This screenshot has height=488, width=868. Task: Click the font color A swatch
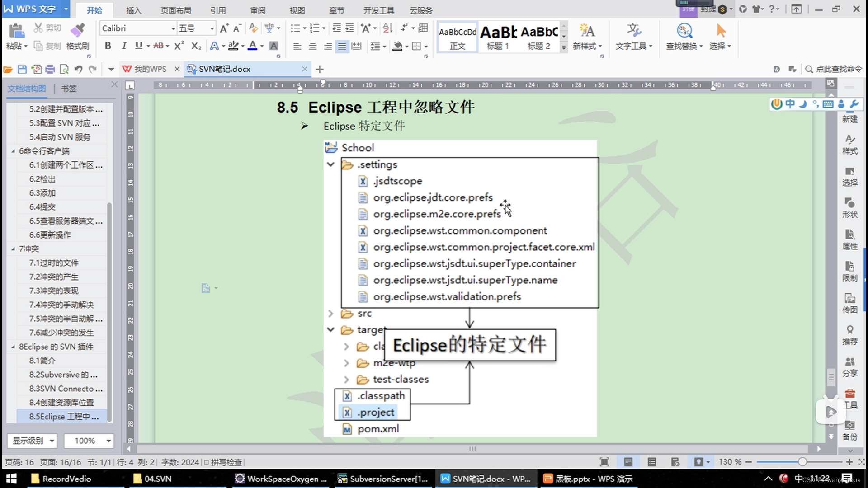[x=253, y=46]
